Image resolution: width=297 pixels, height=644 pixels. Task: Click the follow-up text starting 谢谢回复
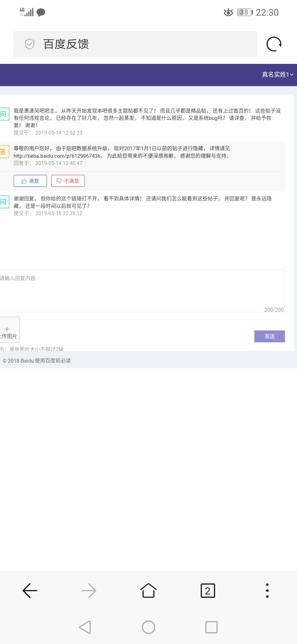tap(143, 202)
